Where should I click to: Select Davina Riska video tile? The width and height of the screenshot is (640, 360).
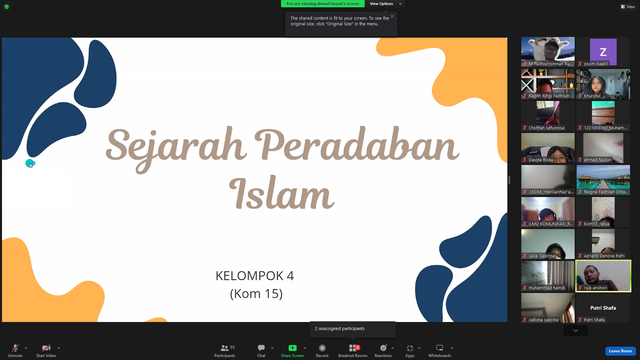[548, 148]
